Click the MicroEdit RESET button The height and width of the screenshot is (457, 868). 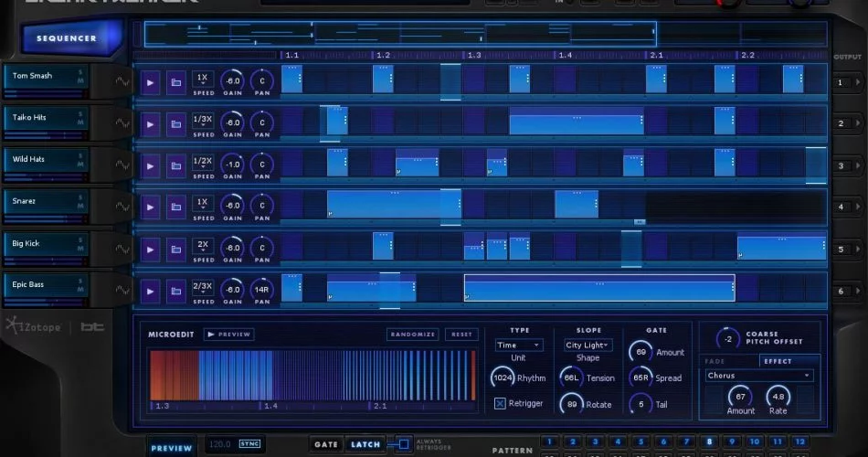pos(461,334)
